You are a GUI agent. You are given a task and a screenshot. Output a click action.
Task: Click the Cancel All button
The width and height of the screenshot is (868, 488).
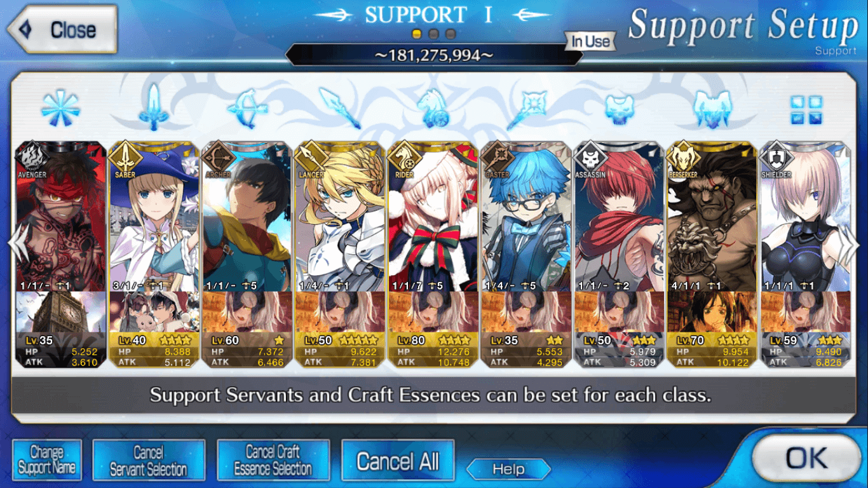[x=398, y=460]
